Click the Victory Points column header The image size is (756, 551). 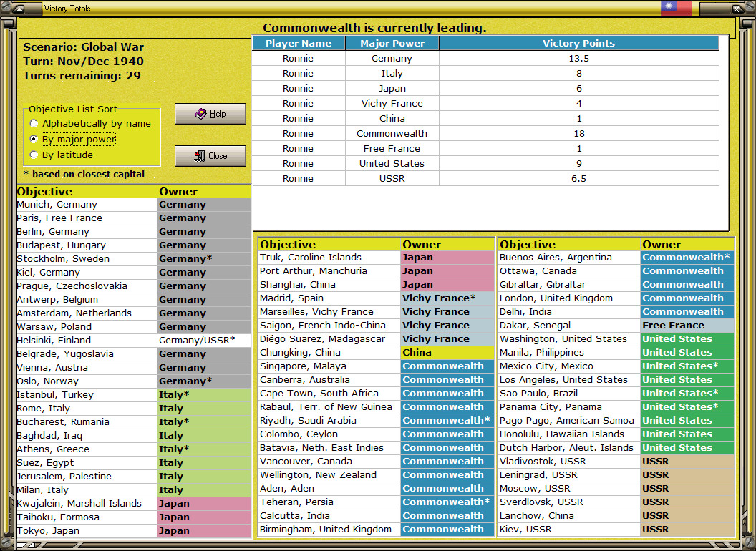coord(579,44)
